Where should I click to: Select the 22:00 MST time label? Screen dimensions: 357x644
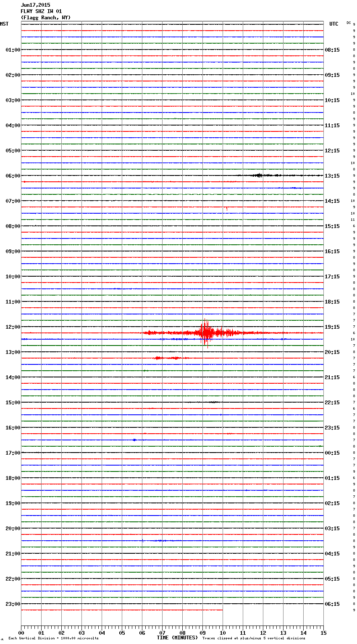point(13,579)
